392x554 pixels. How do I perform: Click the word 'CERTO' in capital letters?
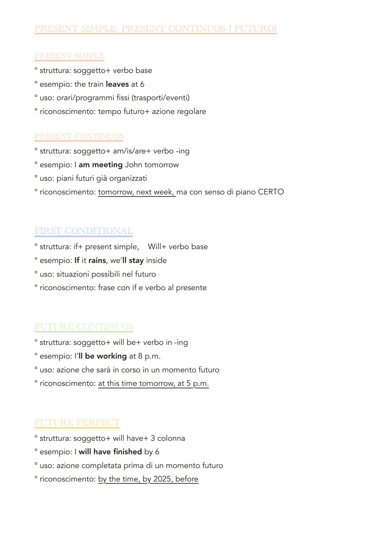271,192
